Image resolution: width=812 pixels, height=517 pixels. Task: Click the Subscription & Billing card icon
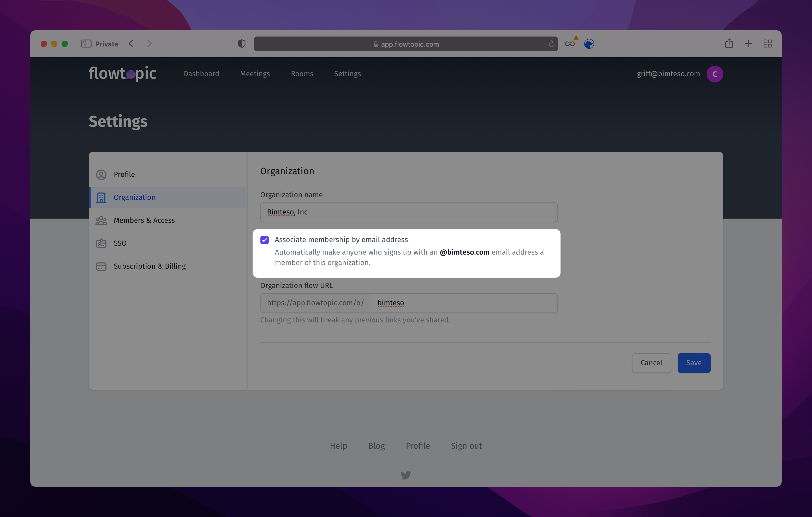tap(101, 266)
